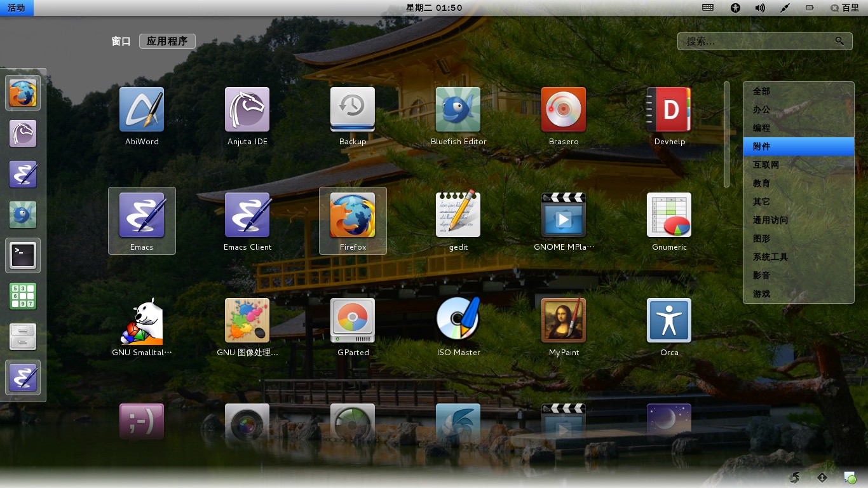Select the 附件 category

click(799, 146)
